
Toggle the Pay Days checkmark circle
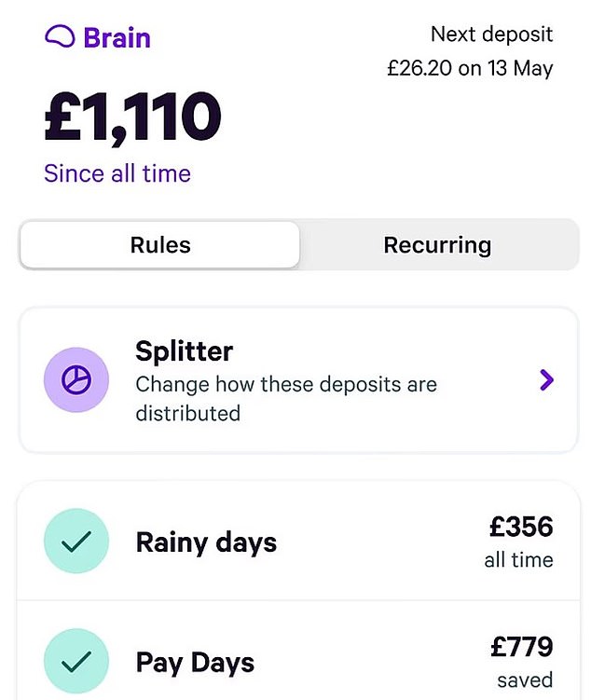76,661
